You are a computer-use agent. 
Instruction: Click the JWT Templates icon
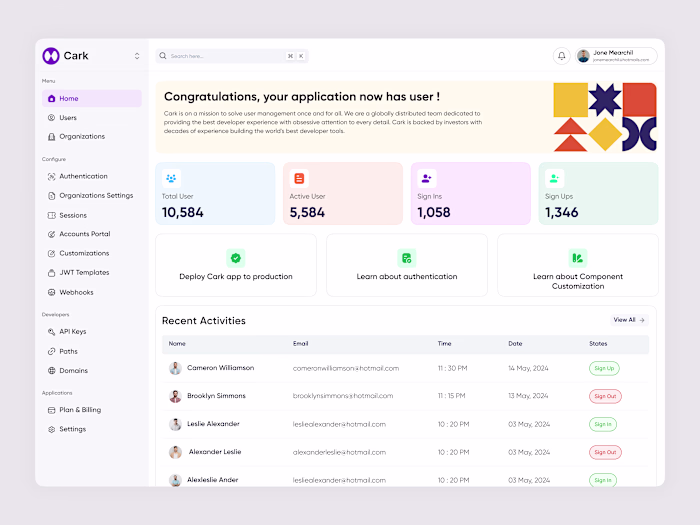tap(51, 272)
